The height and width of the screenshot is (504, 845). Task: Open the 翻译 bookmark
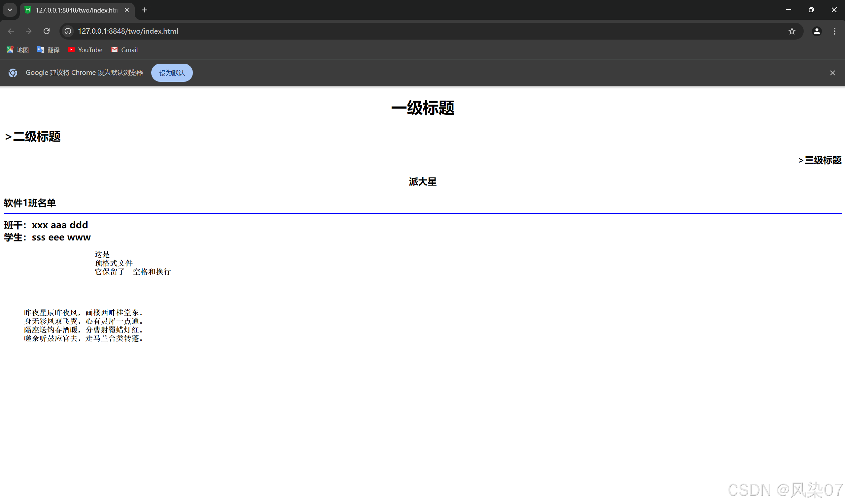pos(48,50)
